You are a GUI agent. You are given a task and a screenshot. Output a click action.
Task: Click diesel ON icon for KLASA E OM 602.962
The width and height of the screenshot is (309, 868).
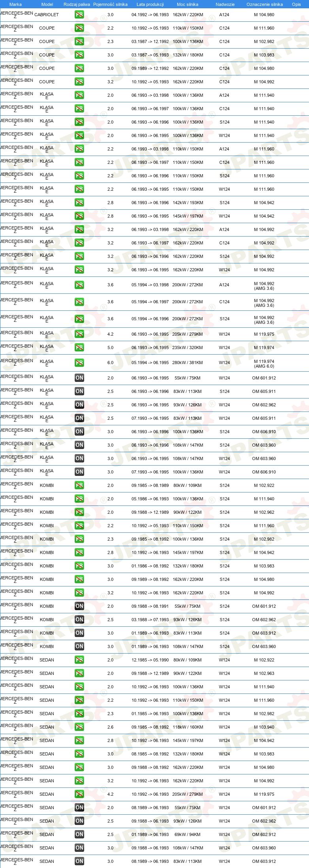pos(79,405)
